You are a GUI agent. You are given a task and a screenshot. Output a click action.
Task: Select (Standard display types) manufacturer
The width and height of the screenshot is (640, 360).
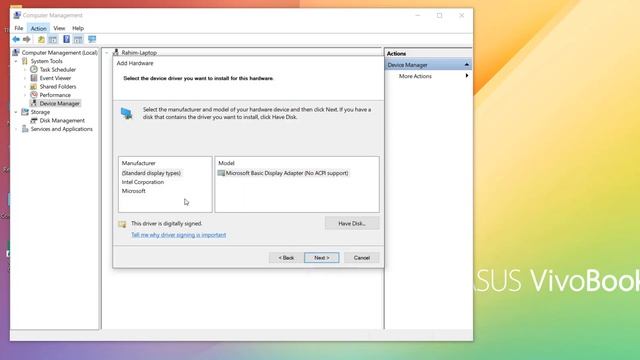click(151, 173)
